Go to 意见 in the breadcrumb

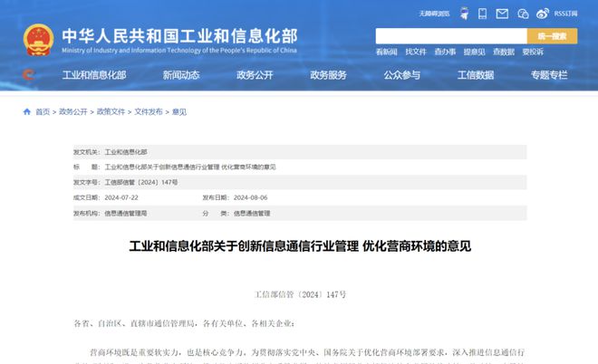pos(179,112)
